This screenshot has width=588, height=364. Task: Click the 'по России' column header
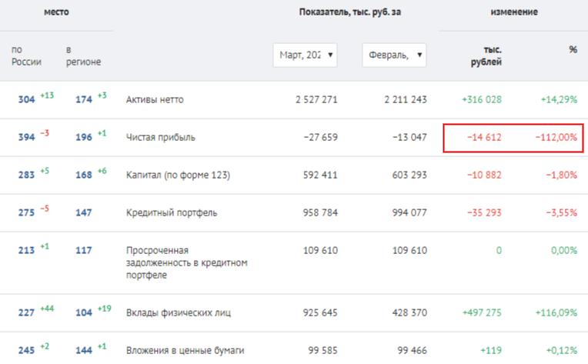26,55
